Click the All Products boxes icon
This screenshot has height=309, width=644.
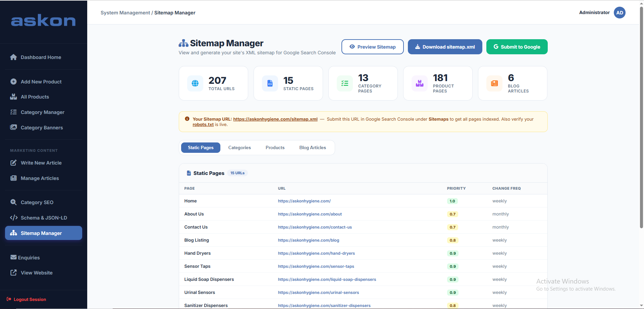click(13, 97)
